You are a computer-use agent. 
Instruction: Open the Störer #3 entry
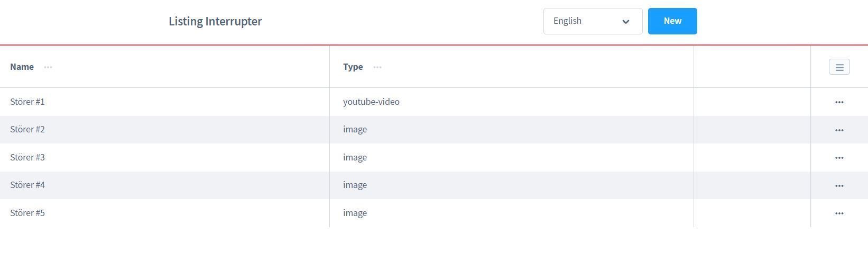(x=27, y=157)
